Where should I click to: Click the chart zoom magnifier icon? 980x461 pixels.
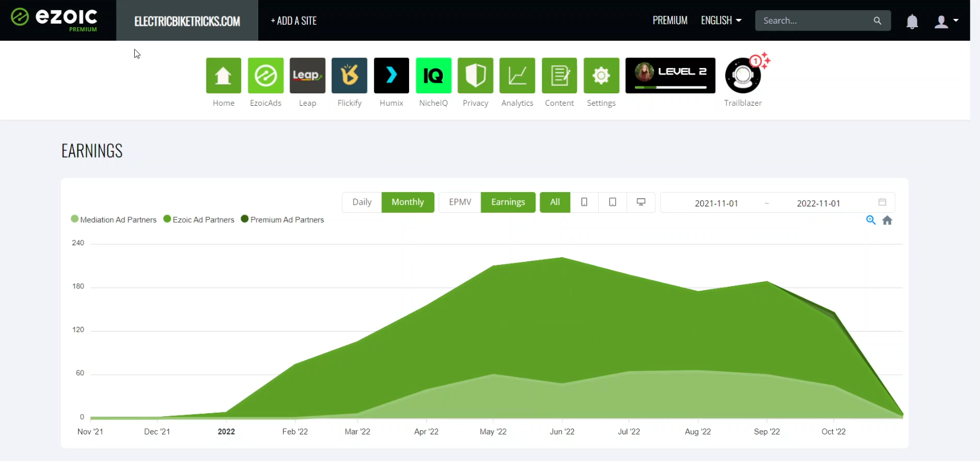click(871, 220)
